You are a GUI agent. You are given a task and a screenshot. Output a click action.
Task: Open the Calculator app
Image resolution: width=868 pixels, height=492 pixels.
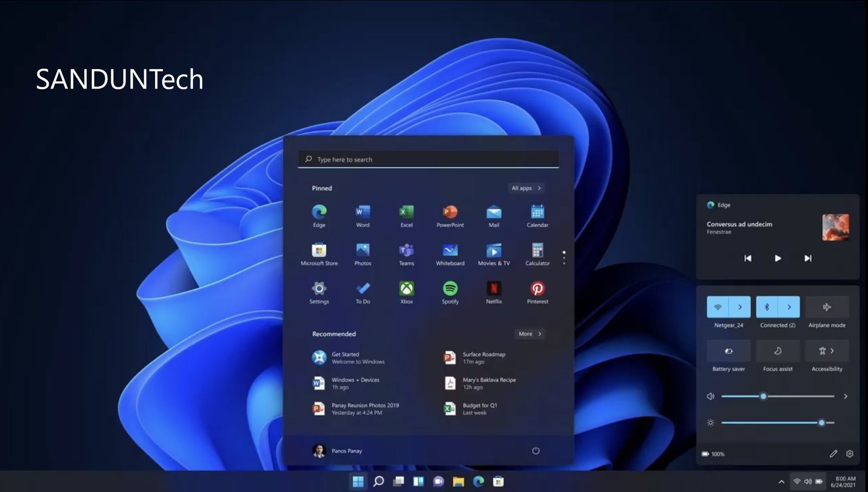(538, 254)
